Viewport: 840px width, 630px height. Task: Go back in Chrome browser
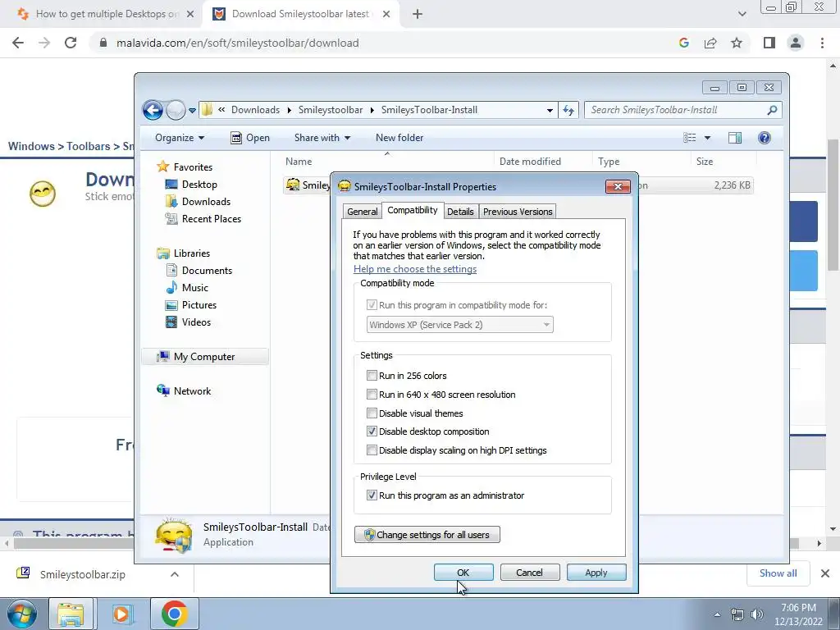(18, 43)
